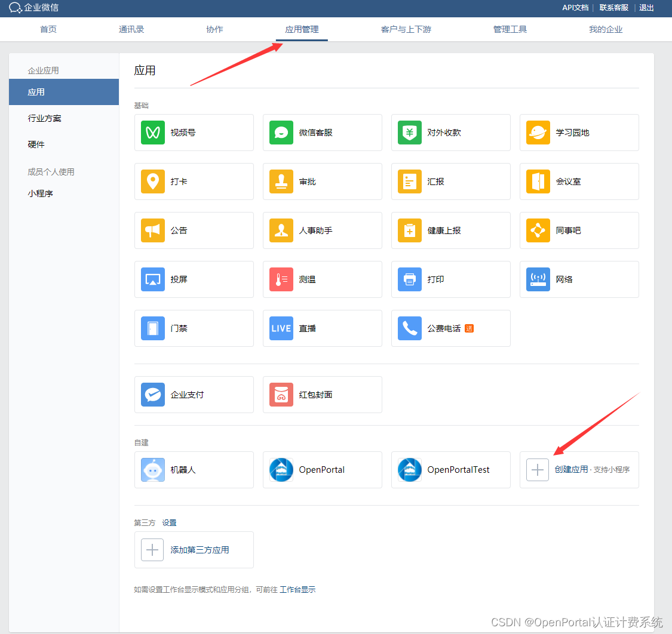Click the 对外收款 label text
The image size is (672, 634).
(444, 133)
